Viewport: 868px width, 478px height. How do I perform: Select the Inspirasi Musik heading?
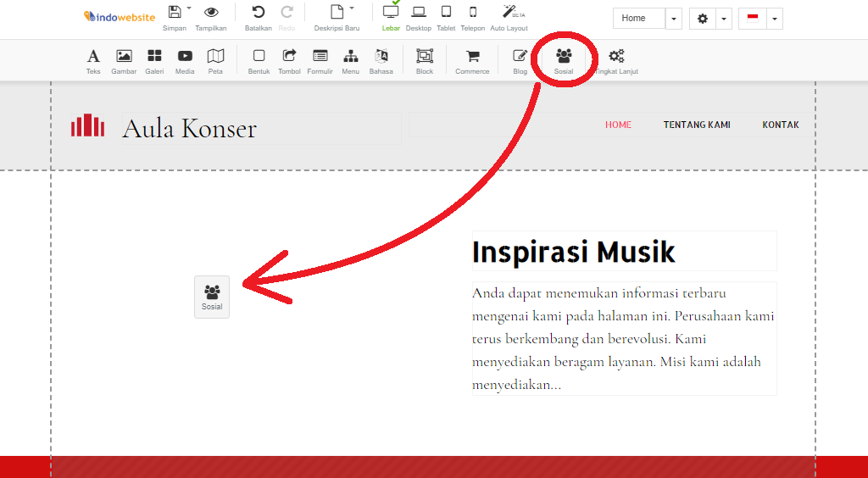coord(573,252)
